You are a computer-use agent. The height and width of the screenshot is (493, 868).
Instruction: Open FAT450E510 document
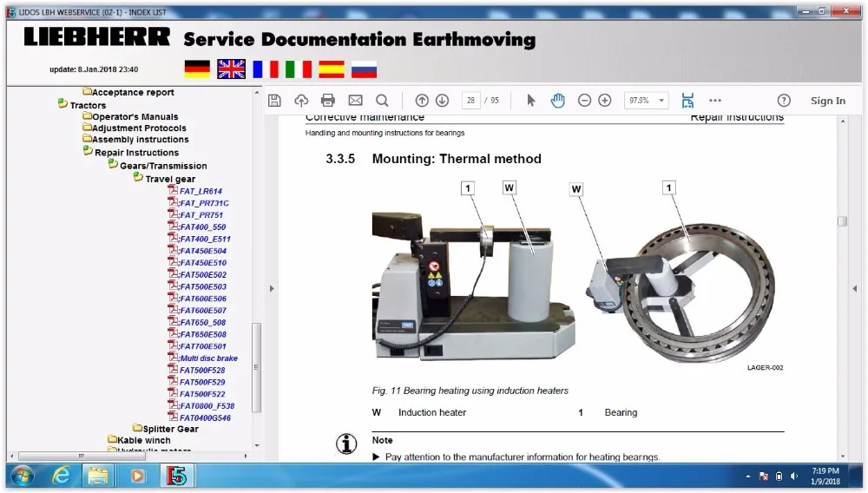point(202,263)
